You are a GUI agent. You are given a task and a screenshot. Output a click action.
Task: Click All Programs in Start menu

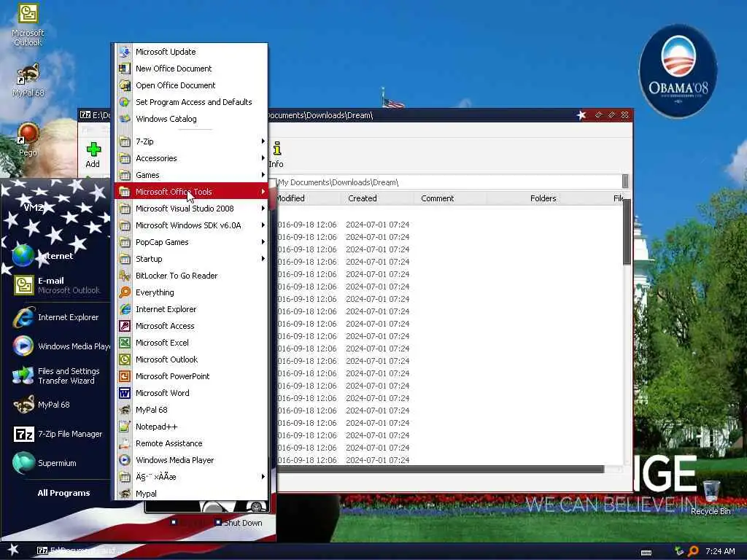click(x=63, y=493)
